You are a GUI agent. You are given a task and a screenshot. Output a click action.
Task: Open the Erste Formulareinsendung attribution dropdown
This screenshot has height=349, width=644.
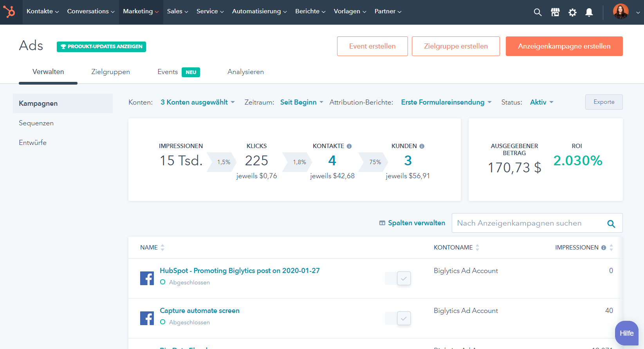click(x=446, y=102)
